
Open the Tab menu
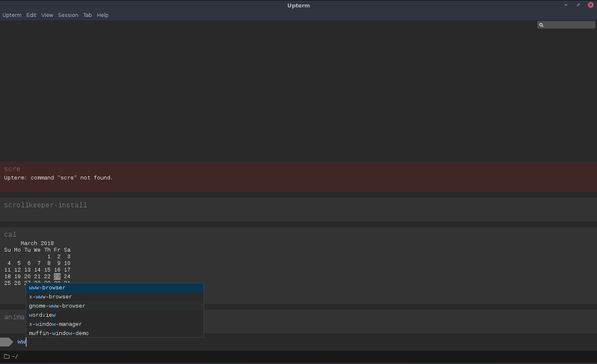88,15
